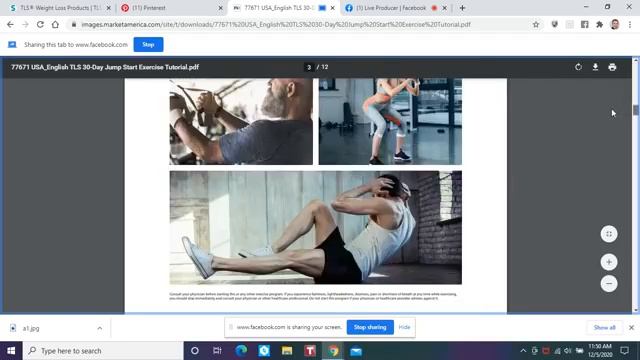The height and width of the screenshot is (360, 640).
Task: Switch to TLS Weight Loss Products tab
Action: (x=60, y=8)
